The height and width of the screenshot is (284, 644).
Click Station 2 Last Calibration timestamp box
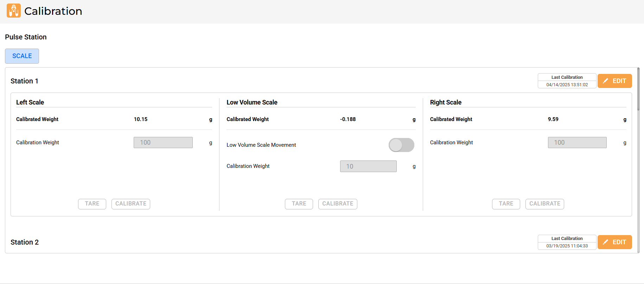click(x=567, y=242)
